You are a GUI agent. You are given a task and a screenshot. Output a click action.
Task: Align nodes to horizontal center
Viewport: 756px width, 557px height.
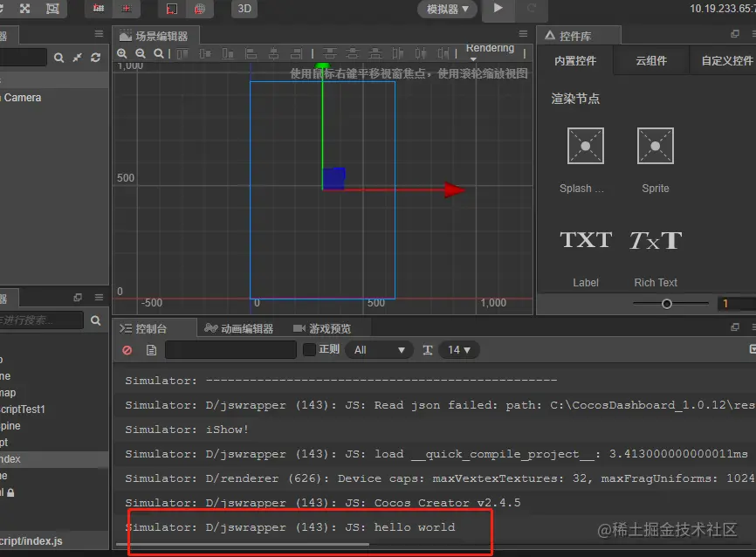point(273,53)
